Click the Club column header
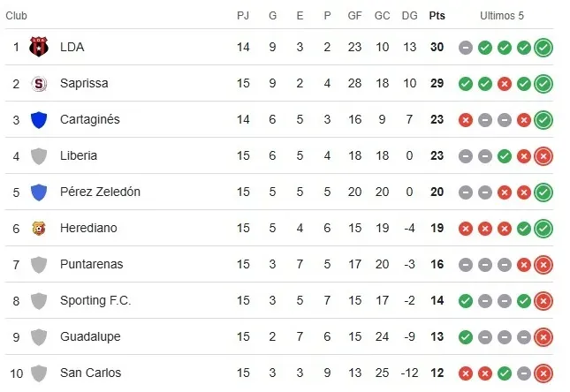The height and width of the screenshot is (392, 570). pos(16,16)
